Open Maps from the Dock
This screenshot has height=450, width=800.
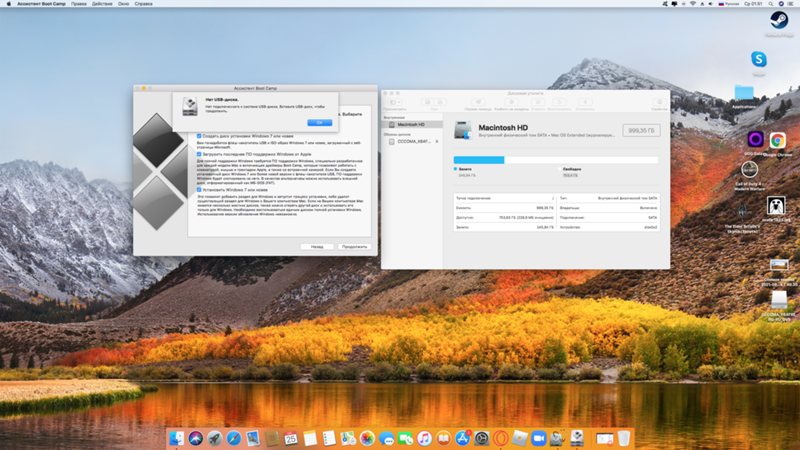[x=348, y=438]
